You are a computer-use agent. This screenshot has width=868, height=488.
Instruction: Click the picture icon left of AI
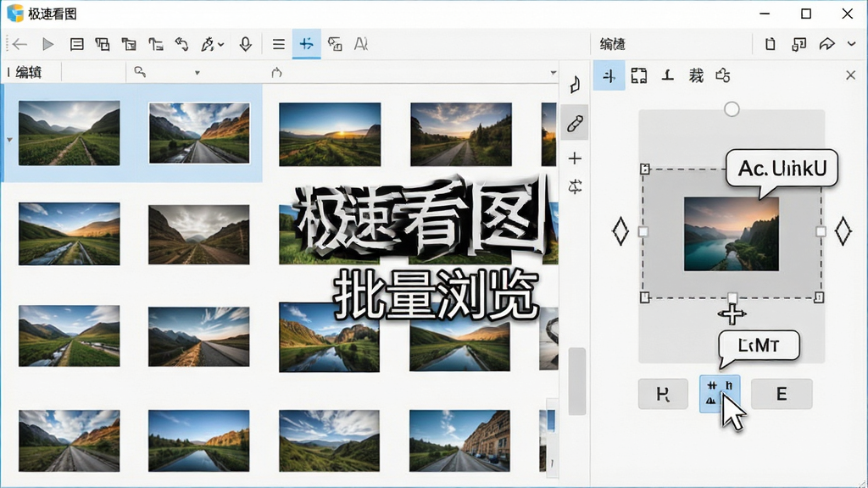click(335, 44)
